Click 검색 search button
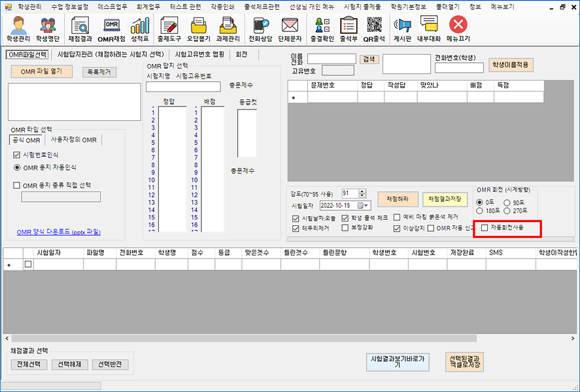580x392 pixels. [369, 59]
